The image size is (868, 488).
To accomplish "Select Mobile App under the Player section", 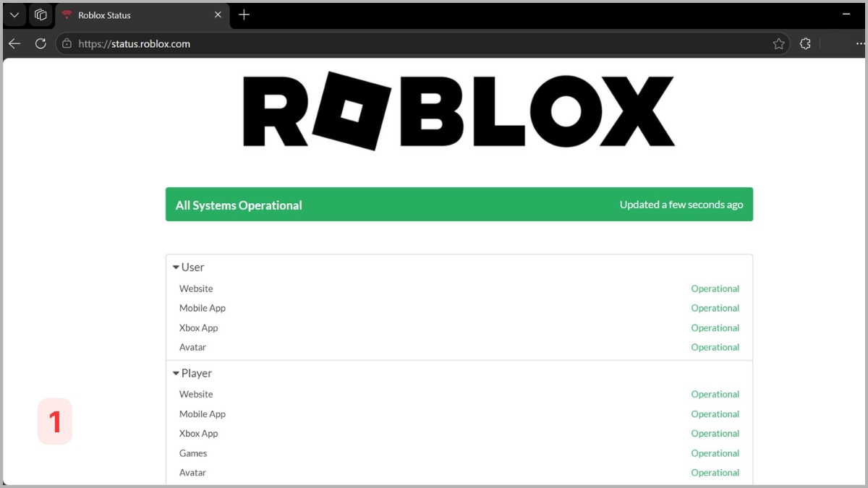I will (203, 414).
